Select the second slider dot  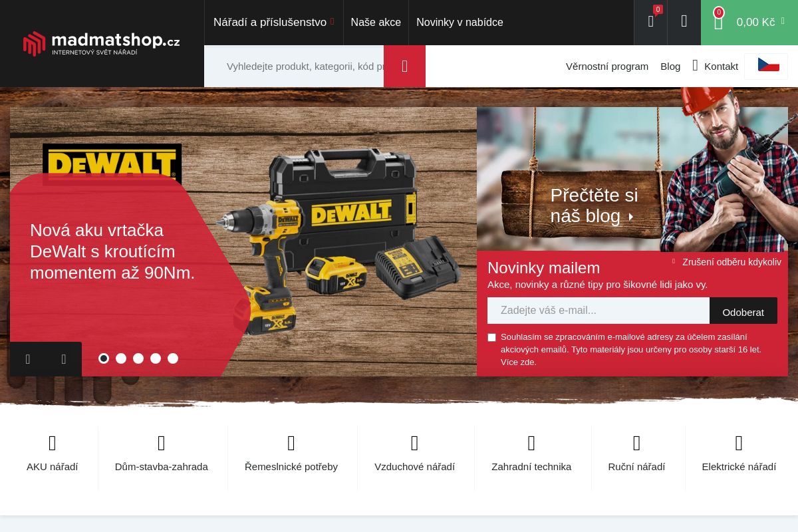121,358
